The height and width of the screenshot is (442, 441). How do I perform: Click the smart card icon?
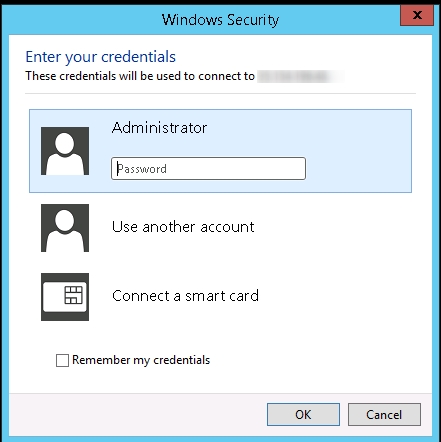(65, 297)
